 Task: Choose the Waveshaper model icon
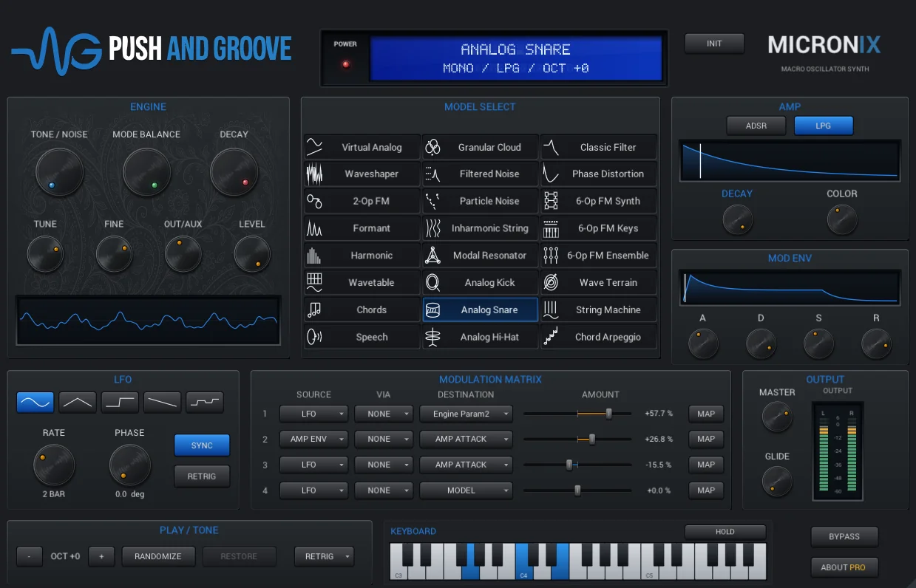click(314, 174)
